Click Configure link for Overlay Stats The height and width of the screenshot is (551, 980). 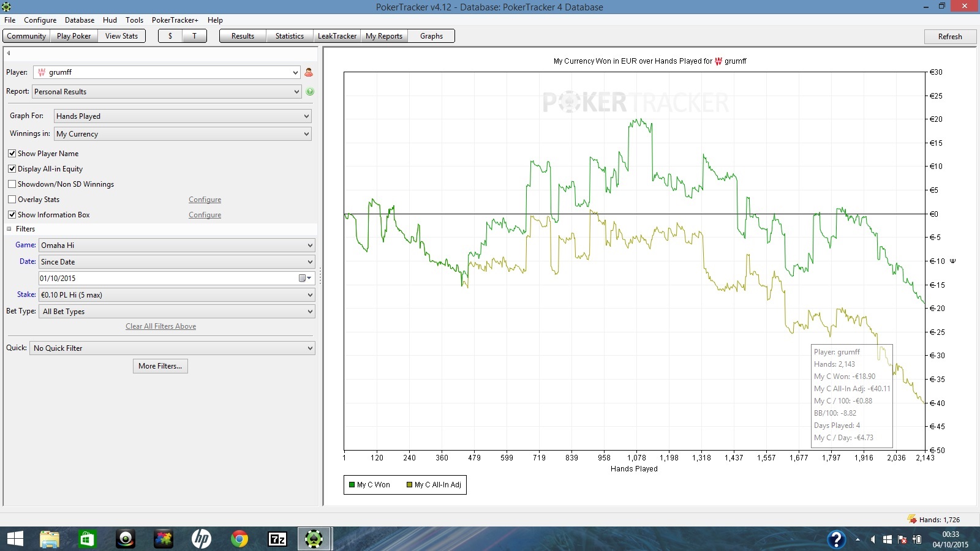click(205, 200)
